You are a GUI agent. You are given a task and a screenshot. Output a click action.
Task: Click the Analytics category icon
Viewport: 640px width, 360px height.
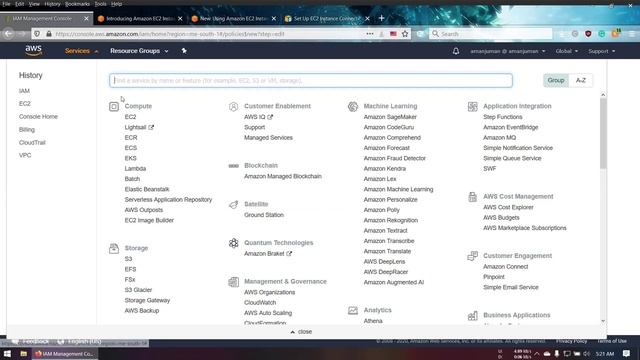pos(353,311)
